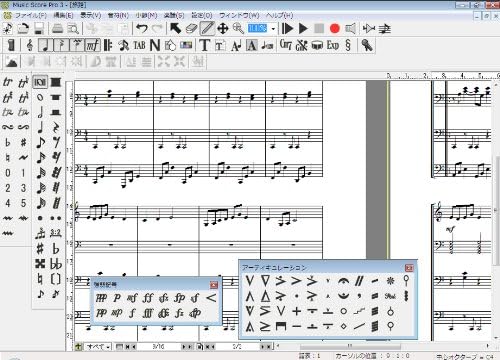Screen dimensions: 500x360
Task: Toggle the mf dynamics palette button
Action: [93, 45]
